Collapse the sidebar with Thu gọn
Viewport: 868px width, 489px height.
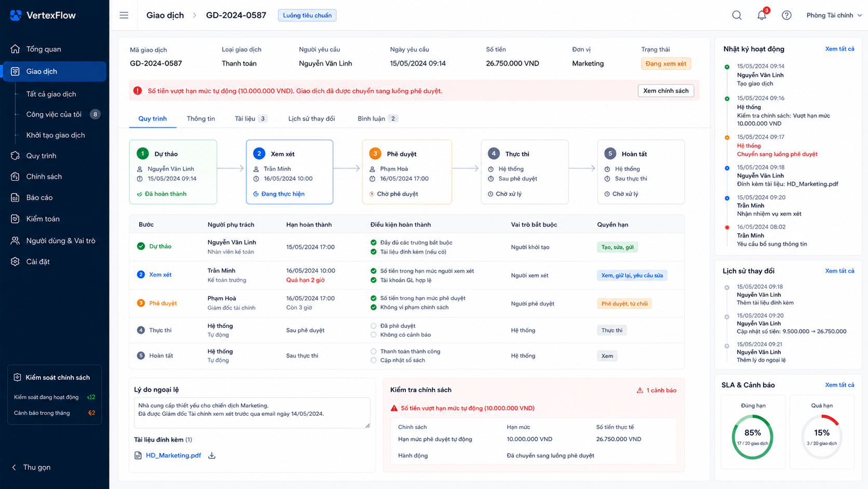(31, 467)
